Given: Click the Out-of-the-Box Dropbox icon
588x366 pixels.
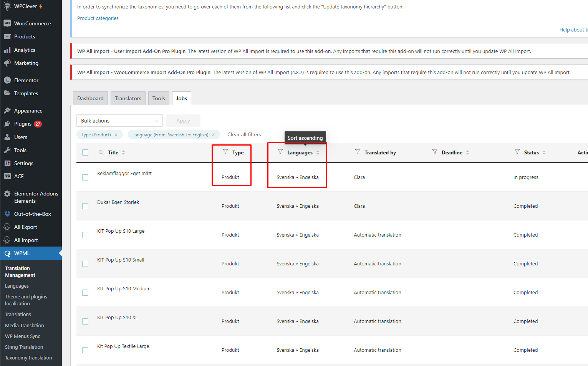Looking at the screenshot, I should [7, 214].
